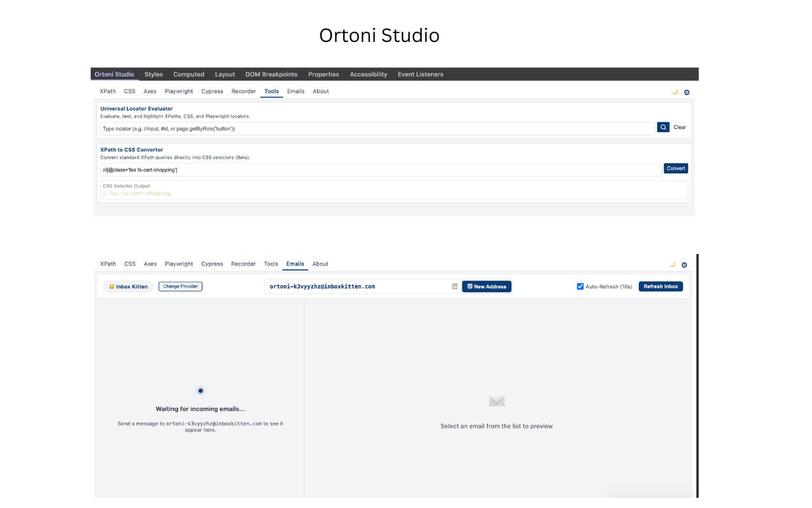Open XPath tab in the Emails panel

(108, 264)
